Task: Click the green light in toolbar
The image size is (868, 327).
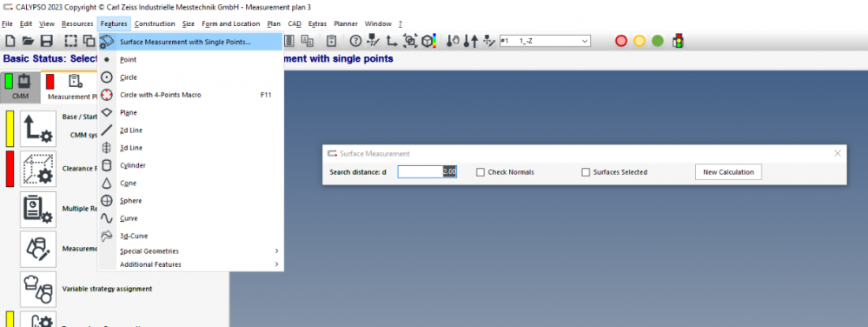Action: point(658,41)
